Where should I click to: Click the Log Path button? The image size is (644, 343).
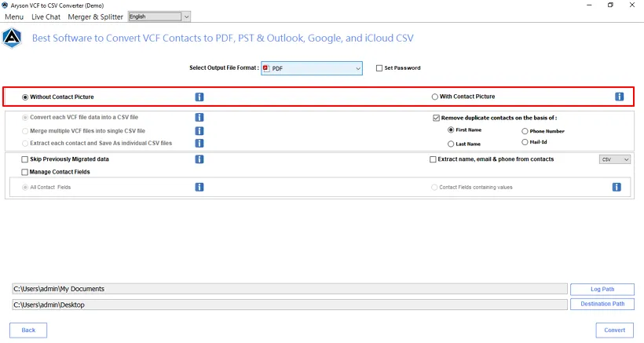[x=602, y=290]
